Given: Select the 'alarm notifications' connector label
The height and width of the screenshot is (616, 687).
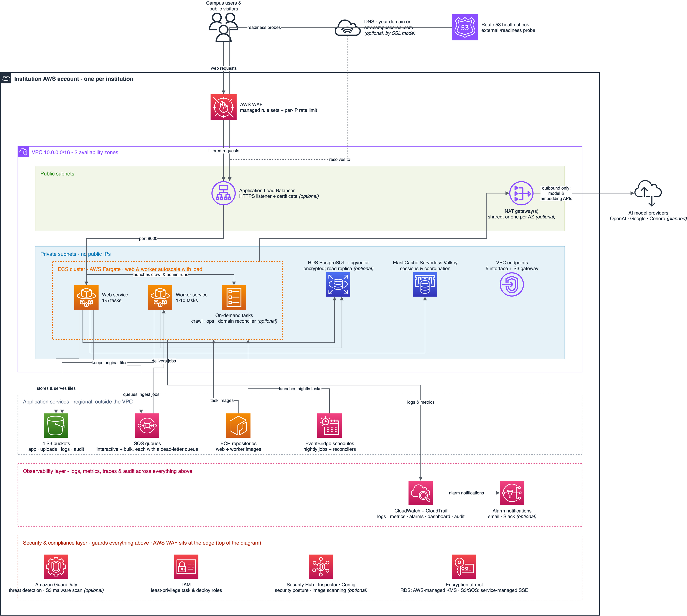Looking at the screenshot, I should tap(466, 493).
